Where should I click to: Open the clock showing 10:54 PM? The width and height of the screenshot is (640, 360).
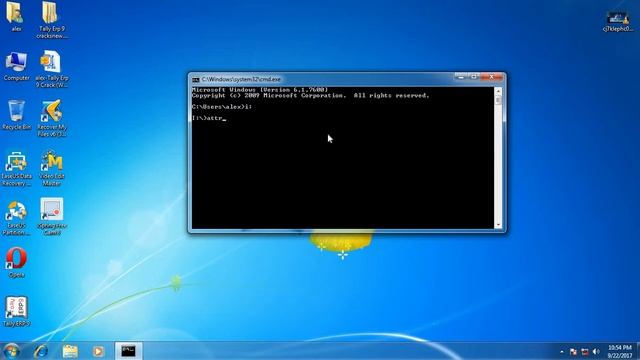tap(620, 351)
